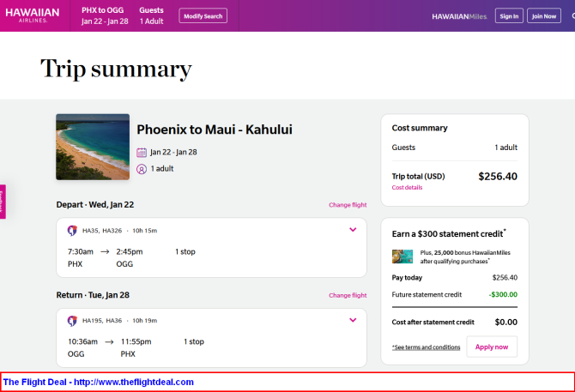The image size is (575, 392).
Task: Click the Apply now button
Action: (x=492, y=347)
